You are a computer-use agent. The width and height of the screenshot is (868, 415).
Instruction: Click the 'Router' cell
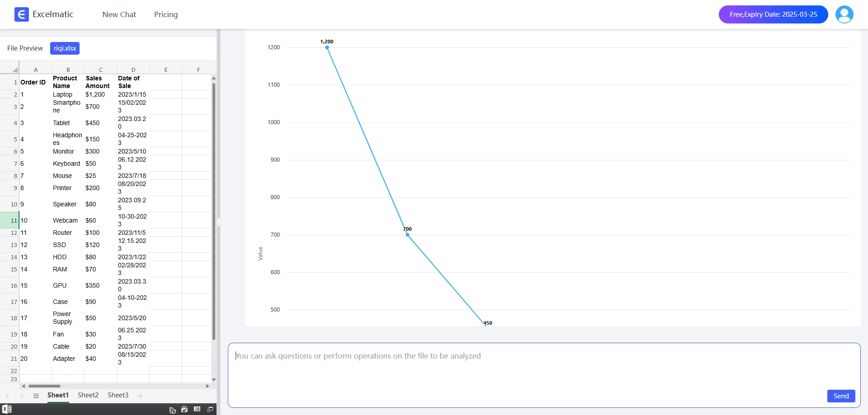point(68,233)
